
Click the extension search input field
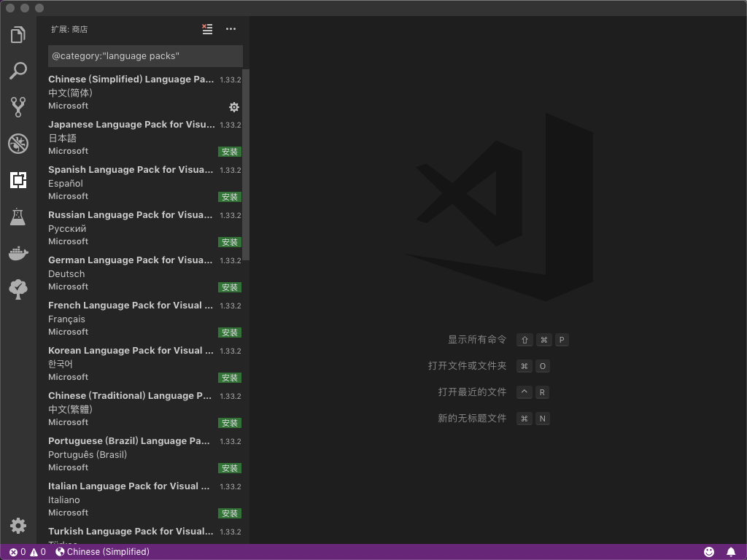(144, 56)
